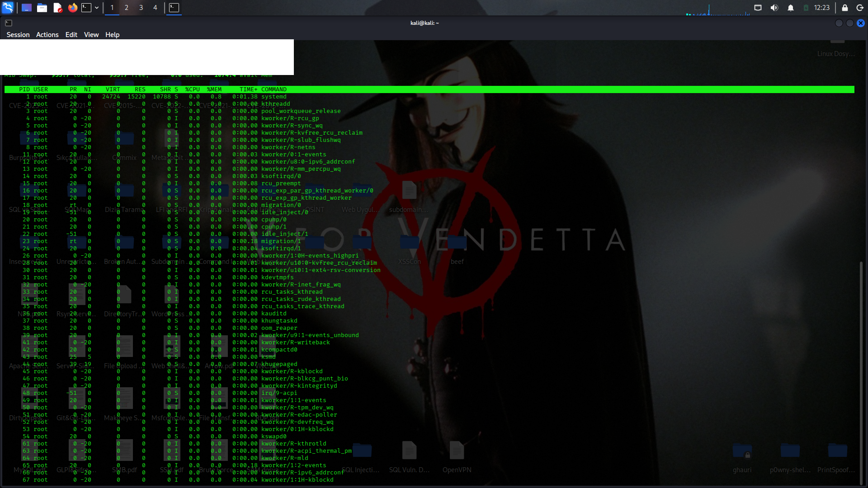The height and width of the screenshot is (488, 868).
Task: Click the TIME+ column header
Action: 249,89
